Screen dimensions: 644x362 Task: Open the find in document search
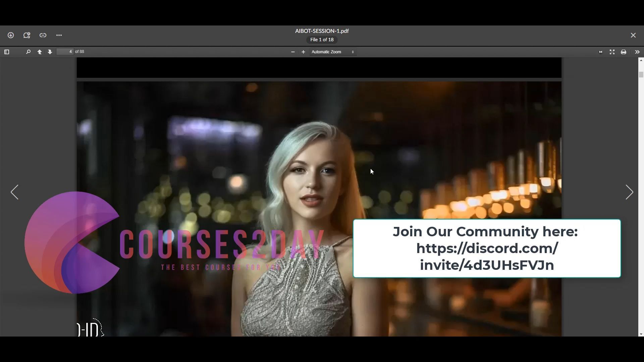[x=28, y=52]
